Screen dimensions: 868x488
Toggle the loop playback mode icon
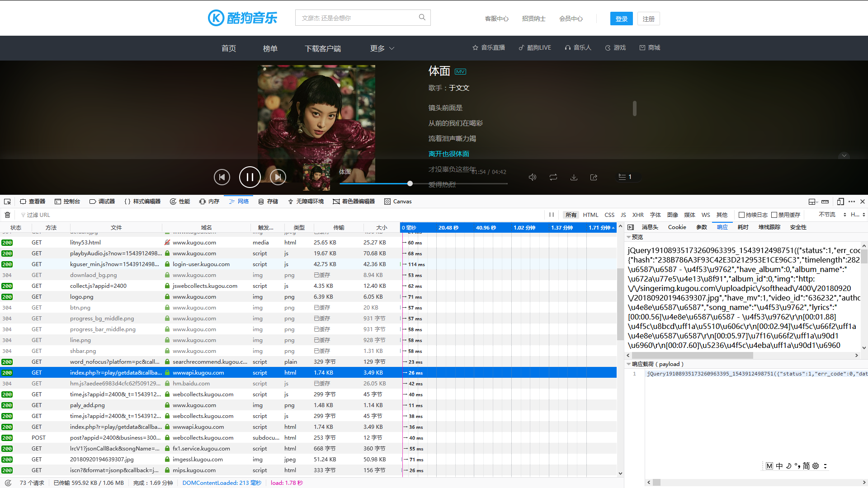(553, 177)
